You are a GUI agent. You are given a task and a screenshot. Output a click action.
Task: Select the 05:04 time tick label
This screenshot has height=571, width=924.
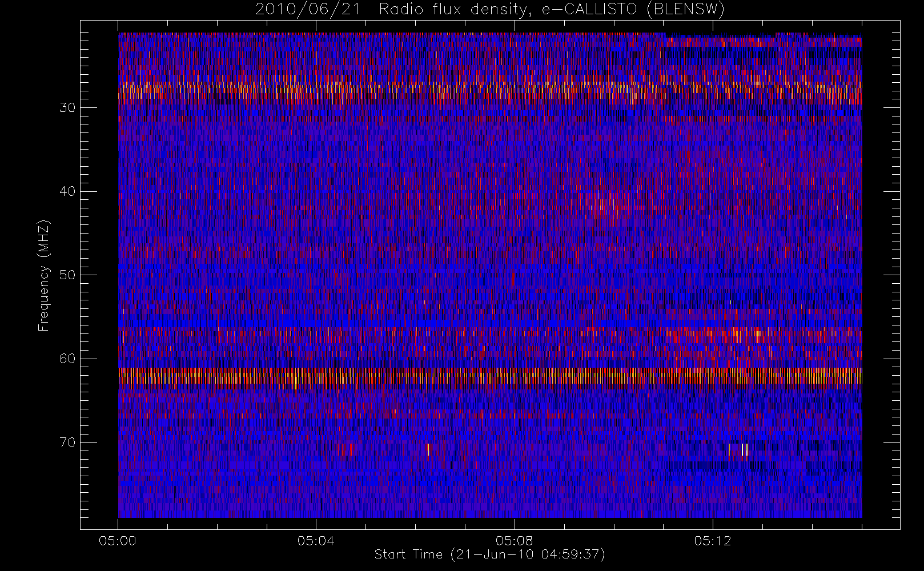316,541
